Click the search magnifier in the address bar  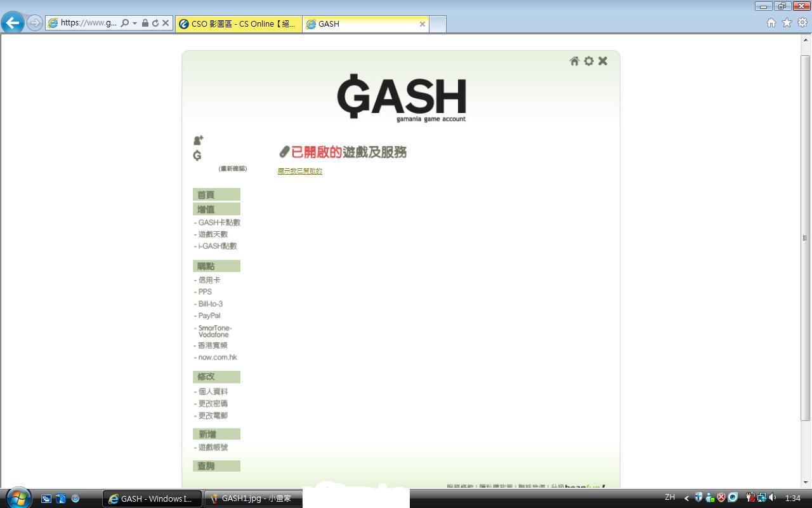point(124,23)
